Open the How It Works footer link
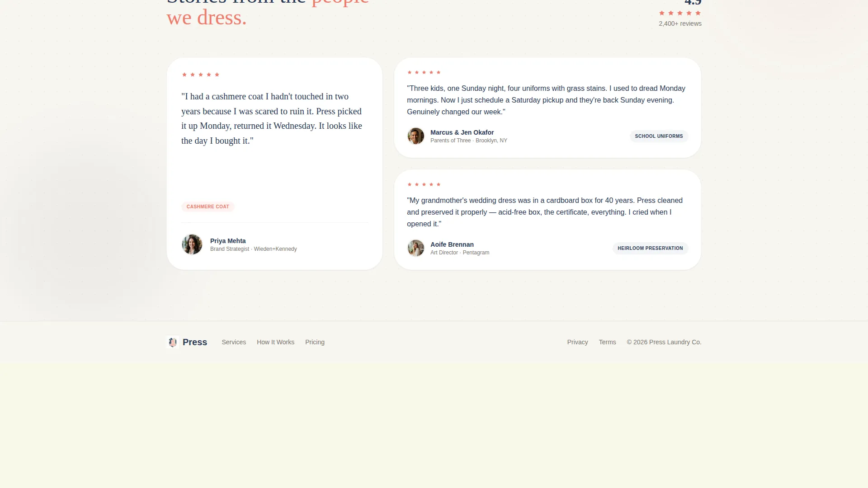Screen dimensions: 868x488 275,343
